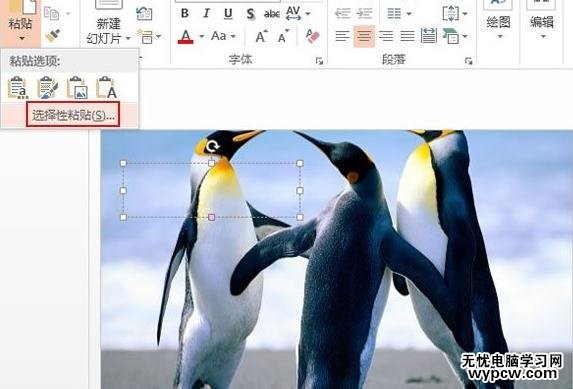The width and height of the screenshot is (573, 389).
Task: Click right-middle handle of text box
Action: (x=300, y=190)
